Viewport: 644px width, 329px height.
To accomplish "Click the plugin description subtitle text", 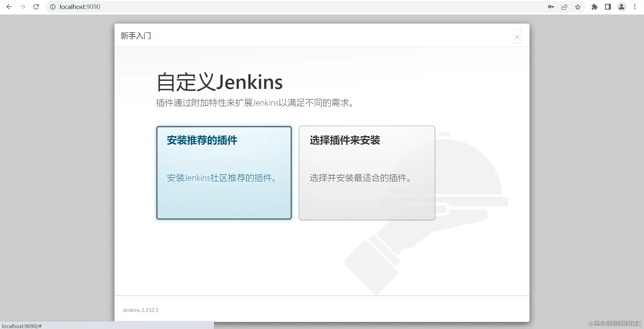I will click(x=256, y=103).
